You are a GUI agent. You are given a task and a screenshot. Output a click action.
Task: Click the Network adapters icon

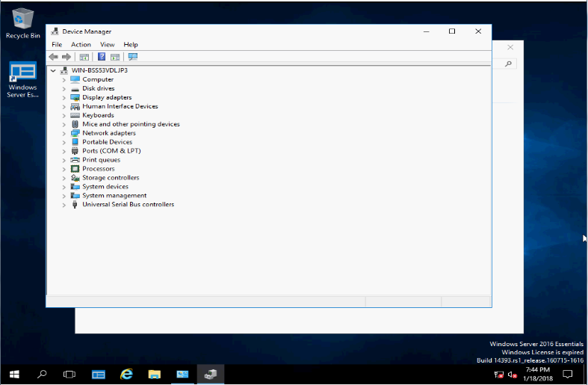75,133
